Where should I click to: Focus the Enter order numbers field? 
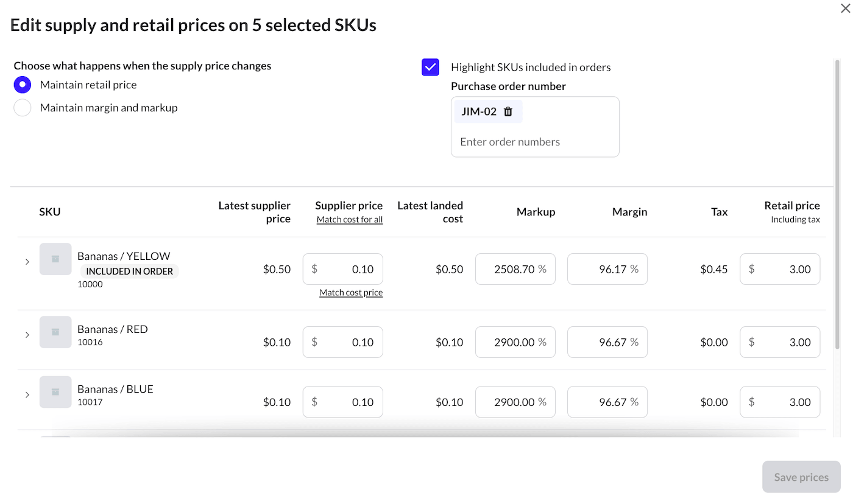pyautogui.click(x=535, y=142)
